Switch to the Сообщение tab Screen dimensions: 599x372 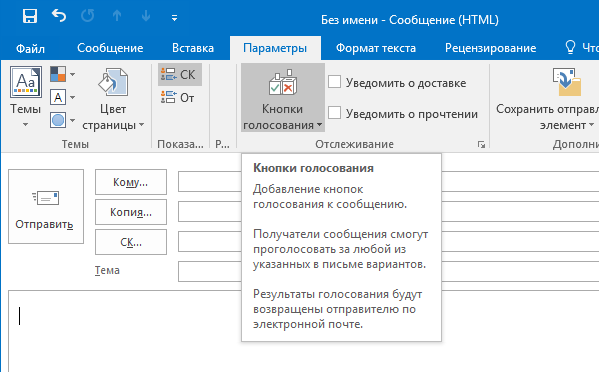(110, 48)
